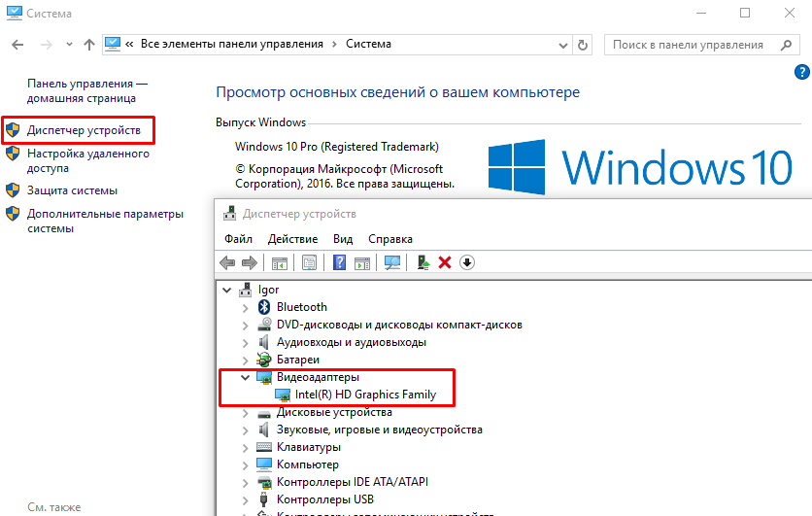812x516 pixels.
Task: Expand the Клавиатуры category
Action: 245,447
